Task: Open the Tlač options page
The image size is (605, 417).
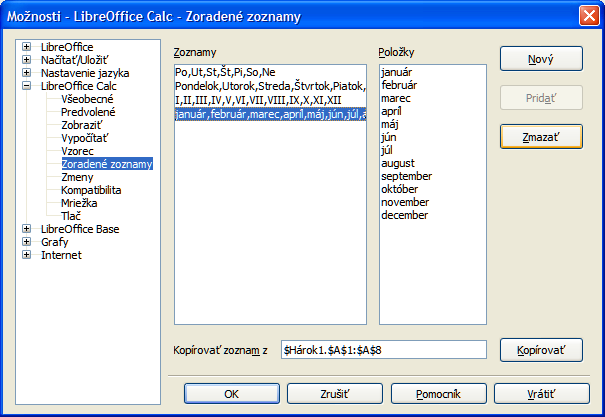Action: click(x=71, y=216)
